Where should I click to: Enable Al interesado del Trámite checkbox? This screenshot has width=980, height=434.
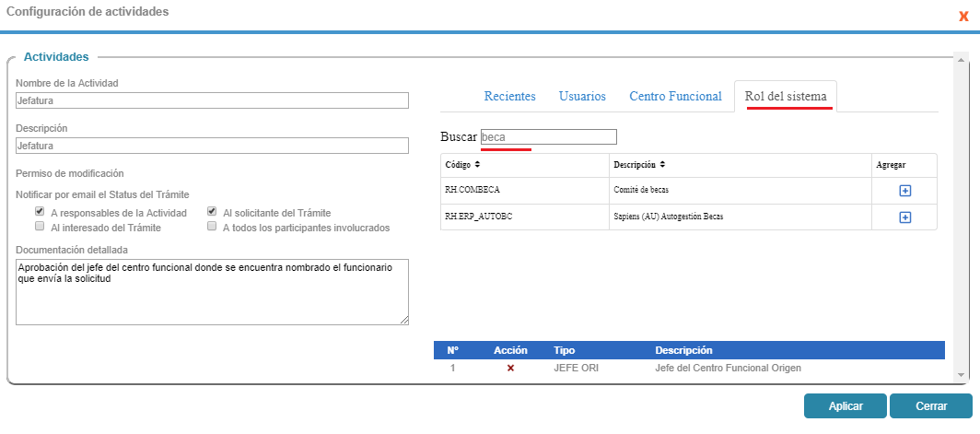[x=40, y=226]
